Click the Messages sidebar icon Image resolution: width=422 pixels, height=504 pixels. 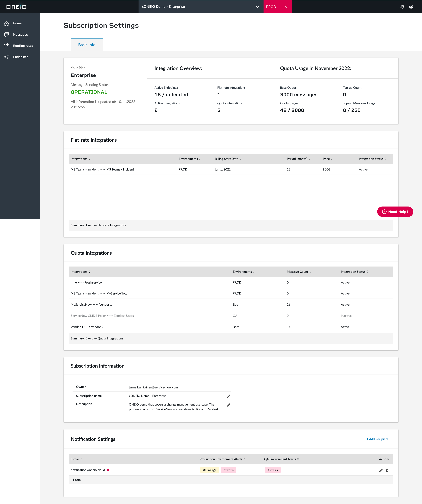click(x=6, y=35)
